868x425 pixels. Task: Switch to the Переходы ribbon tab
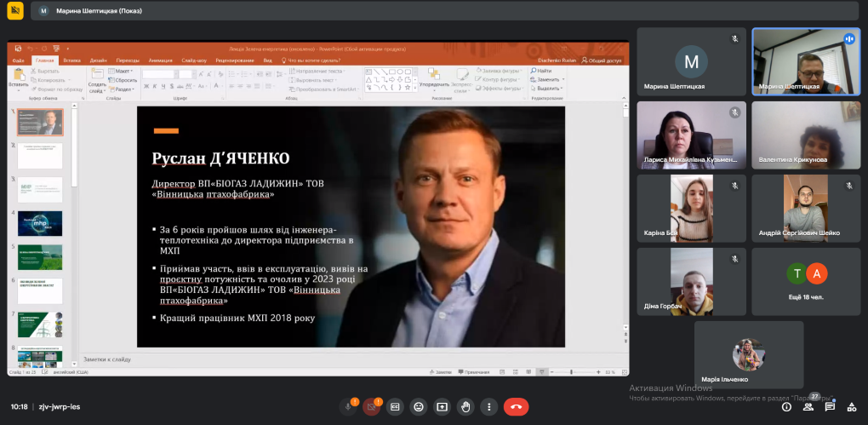128,60
